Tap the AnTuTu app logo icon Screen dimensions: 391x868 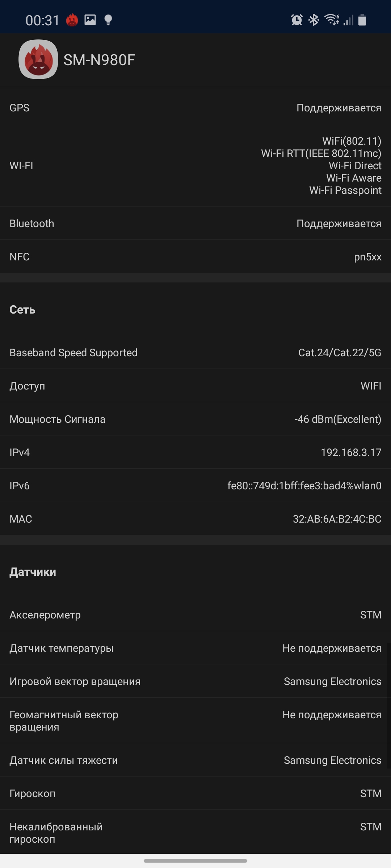[x=38, y=59]
